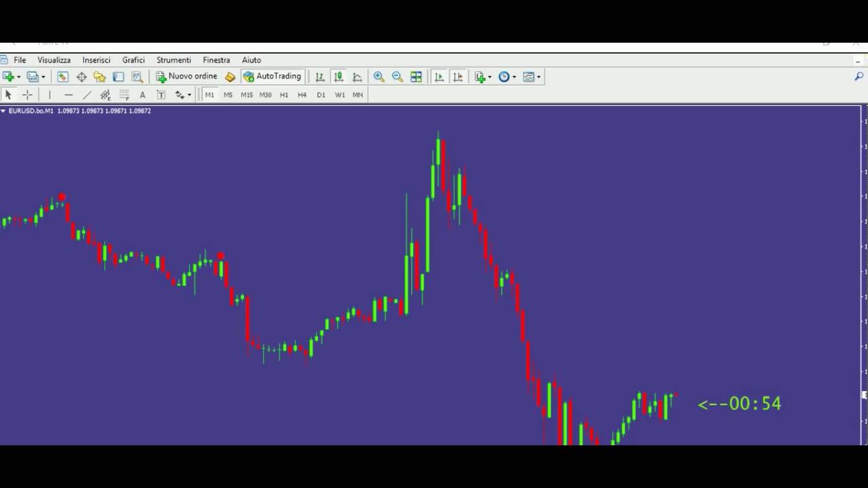The width and height of the screenshot is (868, 488).
Task: Select the M15 timeframe
Action: pyautogui.click(x=247, y=95)
